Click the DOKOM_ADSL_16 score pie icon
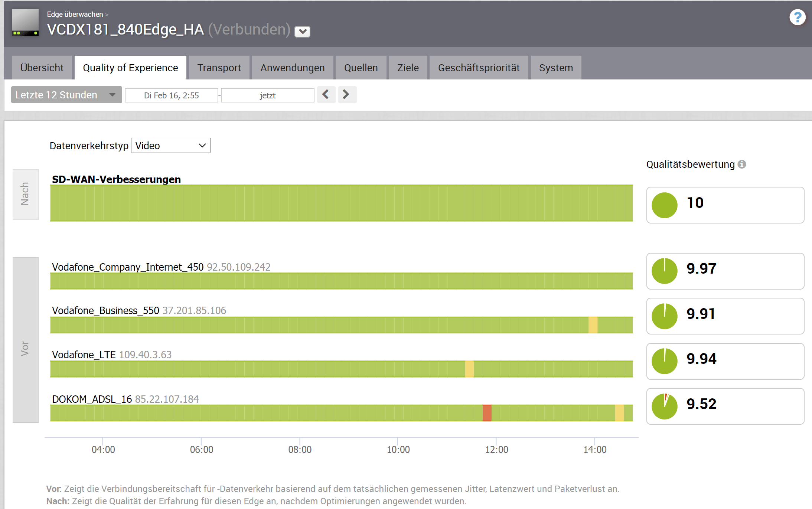The image size is (812, 509). click(664, 406)
